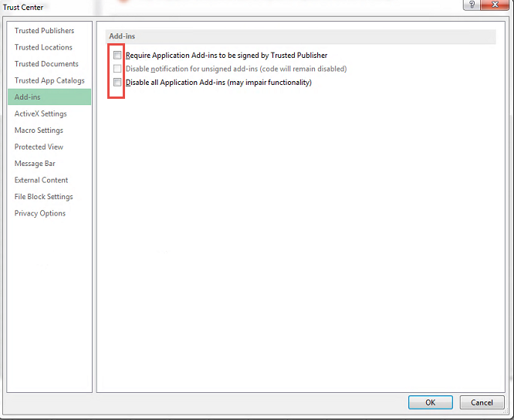
Task: Open Trust Center help question mark
Action: click(x=472, y=5)
